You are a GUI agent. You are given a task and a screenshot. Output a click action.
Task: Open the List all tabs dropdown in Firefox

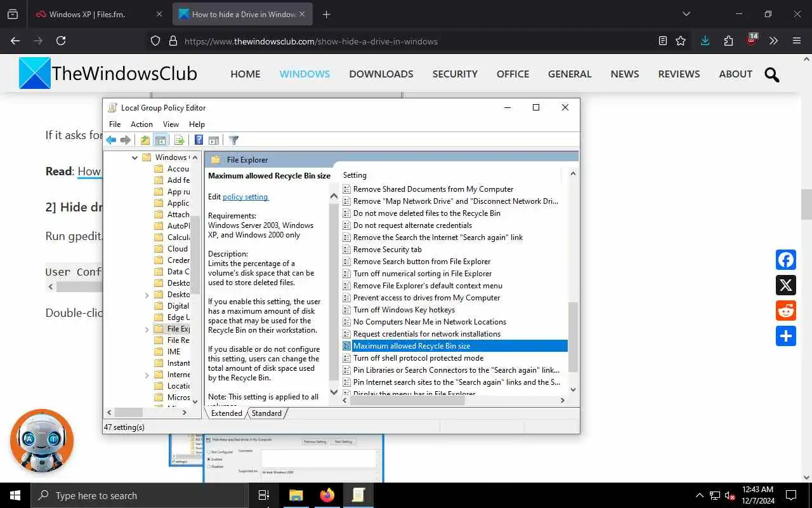[686, 14]
